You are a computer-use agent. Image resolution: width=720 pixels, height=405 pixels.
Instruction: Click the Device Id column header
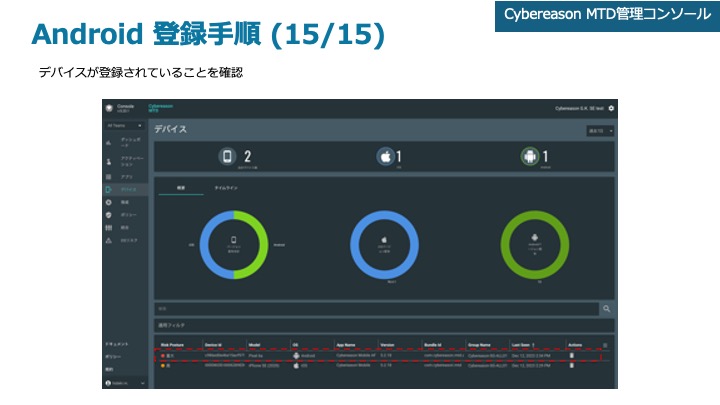(213, 345)
